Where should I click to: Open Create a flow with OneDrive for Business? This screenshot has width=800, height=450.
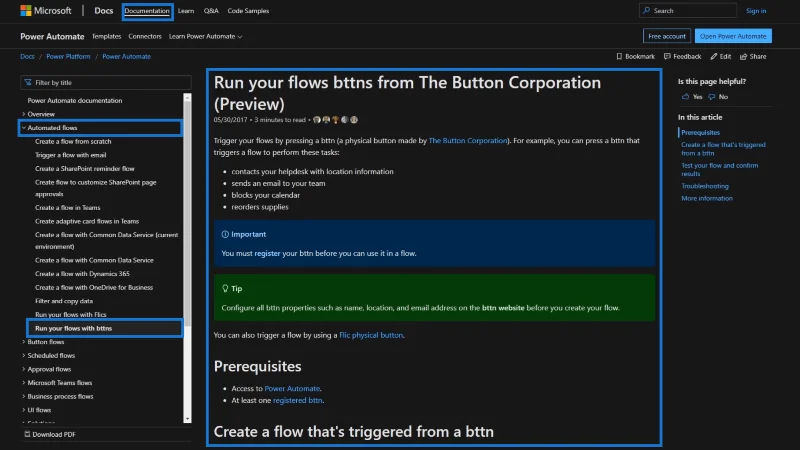tap(94, 288)
